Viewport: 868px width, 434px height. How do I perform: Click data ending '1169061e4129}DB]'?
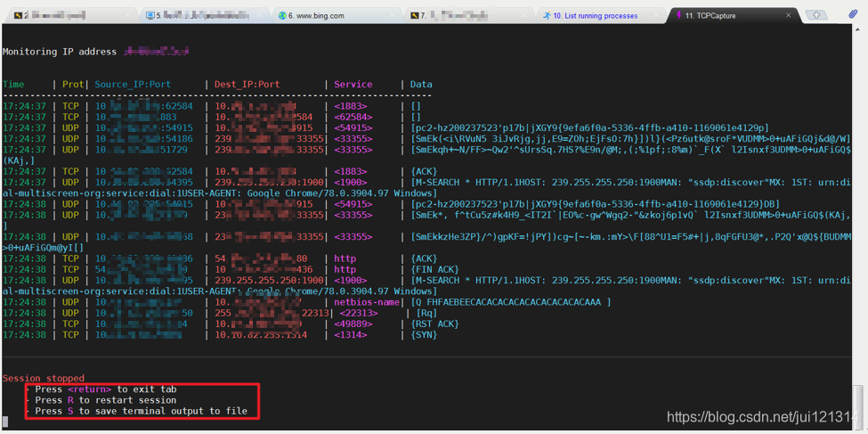pyautogui.click(x=595, y=204)
